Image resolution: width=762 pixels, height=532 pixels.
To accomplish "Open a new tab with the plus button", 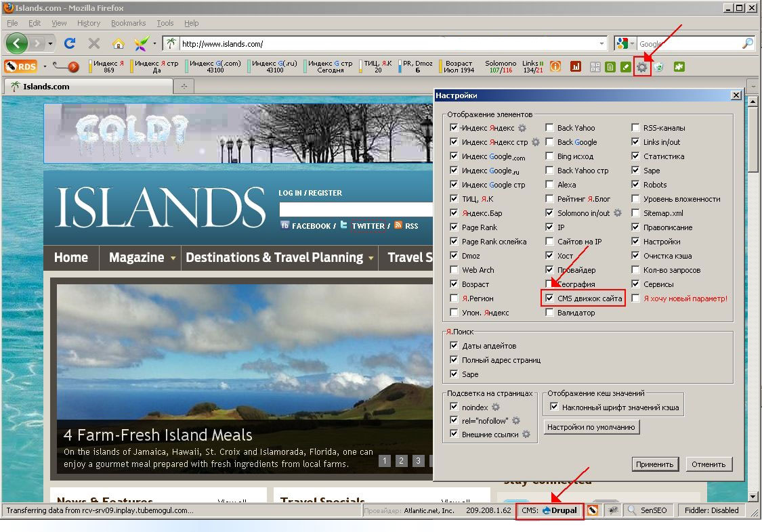I will (184, 87).
